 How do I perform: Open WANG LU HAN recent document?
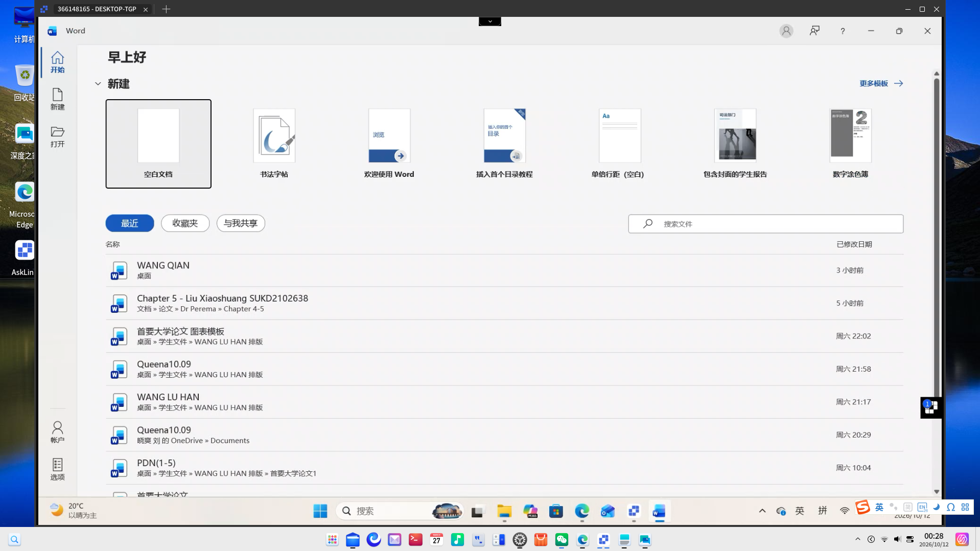tap(504, 402)
